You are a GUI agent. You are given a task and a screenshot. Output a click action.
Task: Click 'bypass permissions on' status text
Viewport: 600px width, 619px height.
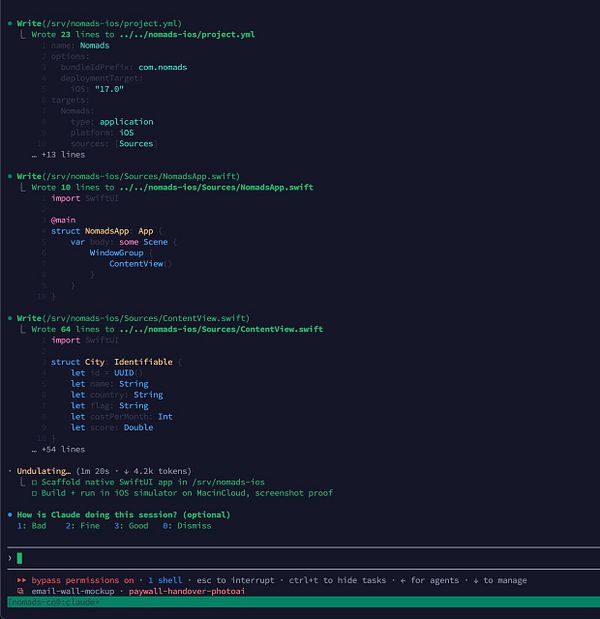point(82,580)
